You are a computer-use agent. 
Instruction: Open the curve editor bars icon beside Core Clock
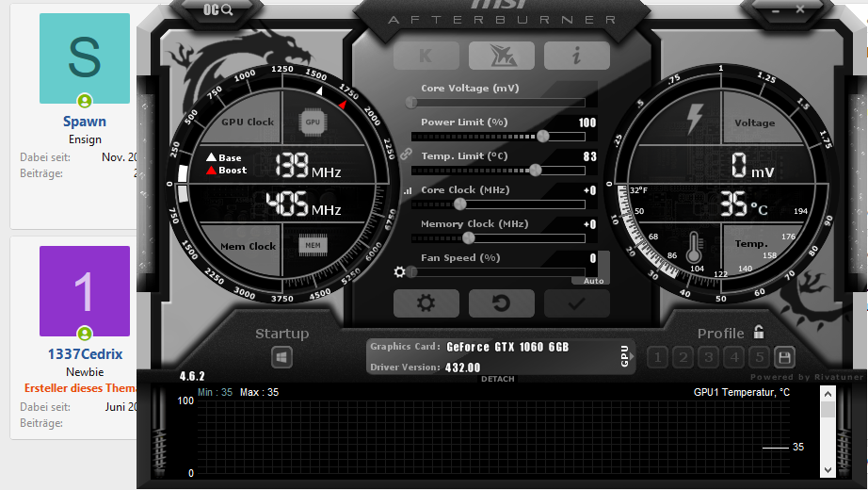(408, 190)
